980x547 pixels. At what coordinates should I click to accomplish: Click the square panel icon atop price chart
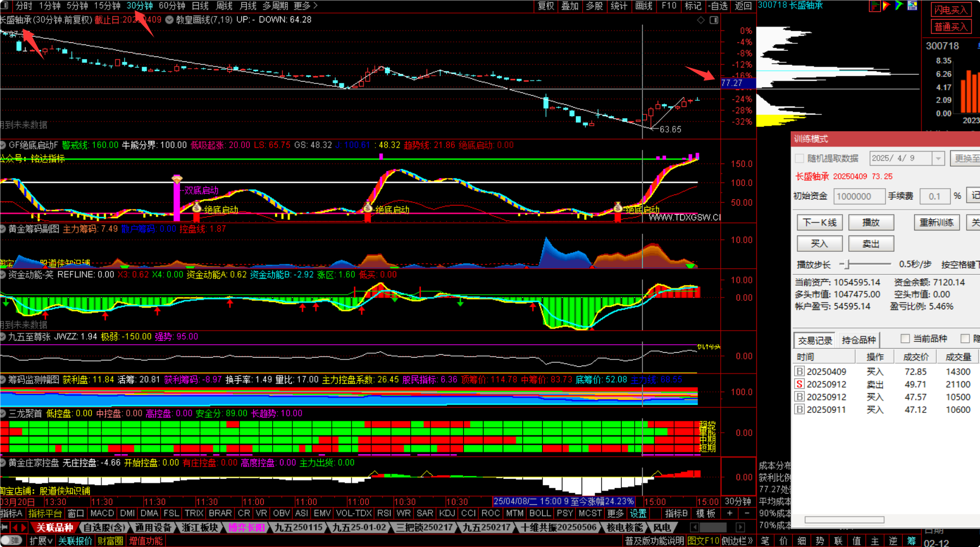pos(713,20)
